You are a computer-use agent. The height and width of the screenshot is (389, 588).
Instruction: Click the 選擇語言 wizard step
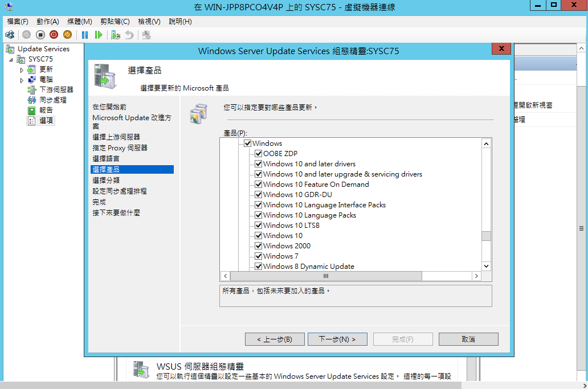[x=106, y=158]
